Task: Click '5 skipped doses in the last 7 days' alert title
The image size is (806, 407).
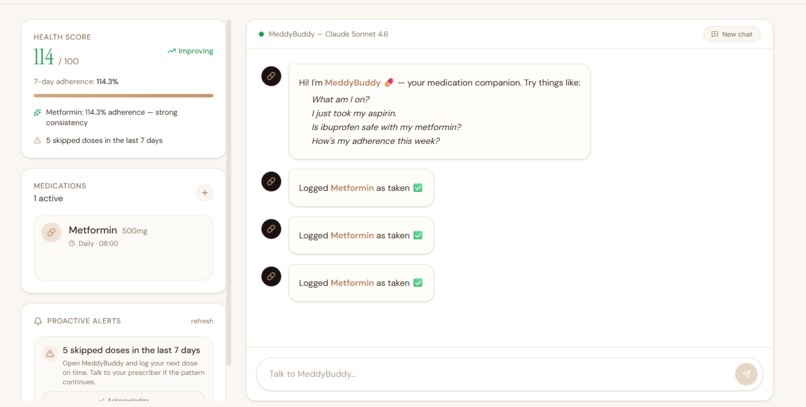Action: click(131, 350)
